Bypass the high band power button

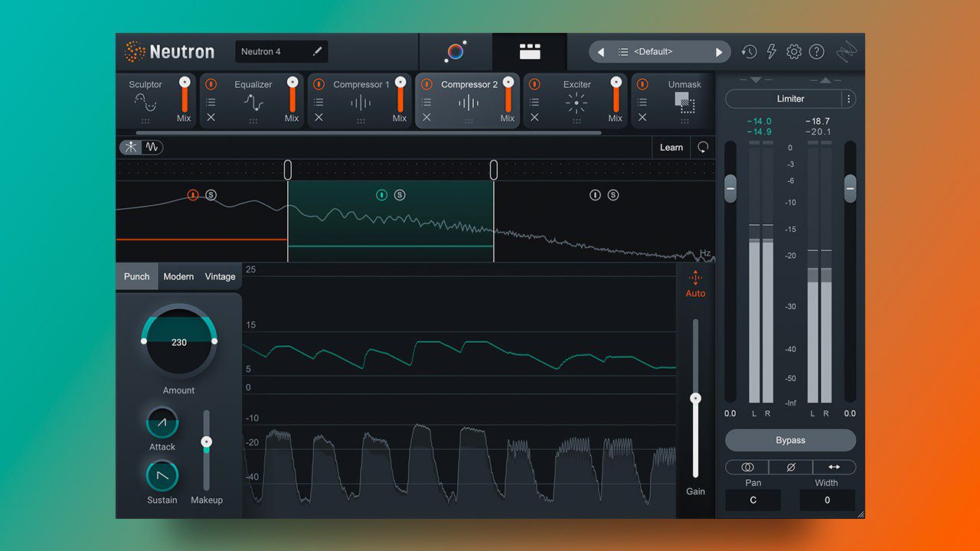pyautogui.click(x=595, y=195)
